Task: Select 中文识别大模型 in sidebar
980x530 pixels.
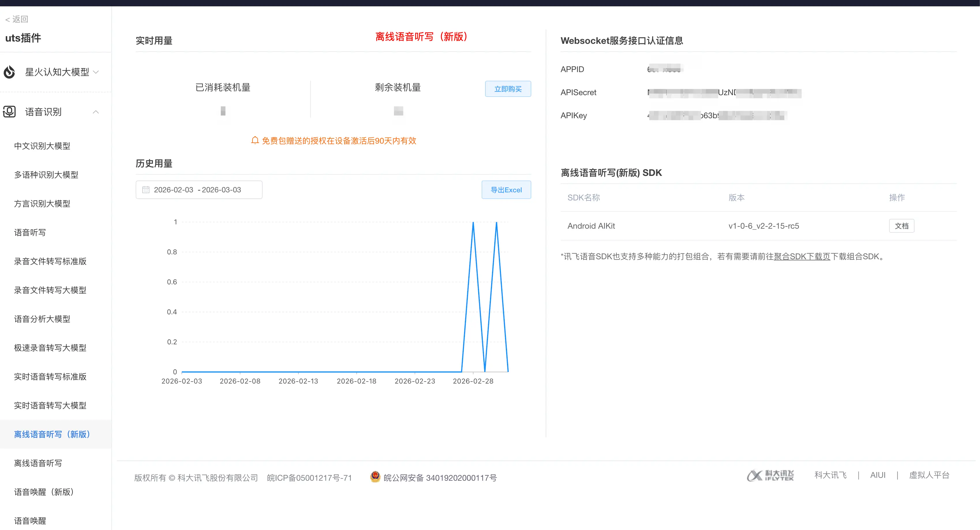Action: [x=42, y=146]
